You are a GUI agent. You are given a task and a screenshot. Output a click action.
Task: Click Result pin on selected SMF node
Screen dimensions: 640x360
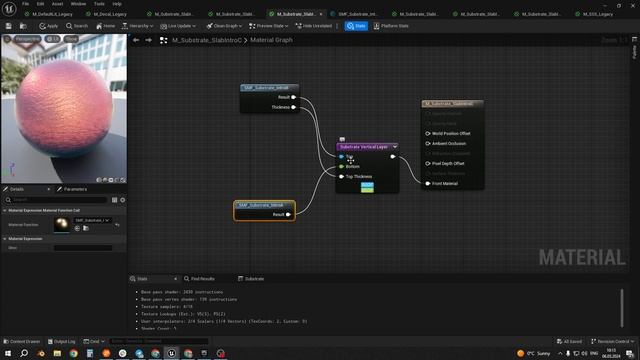click(x=288, y=214)
